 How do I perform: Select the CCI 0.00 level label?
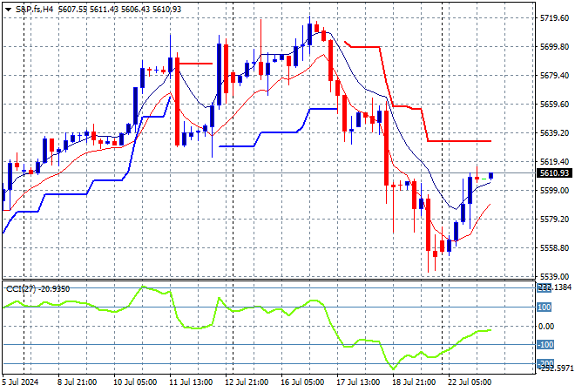[x=546, y=327]
